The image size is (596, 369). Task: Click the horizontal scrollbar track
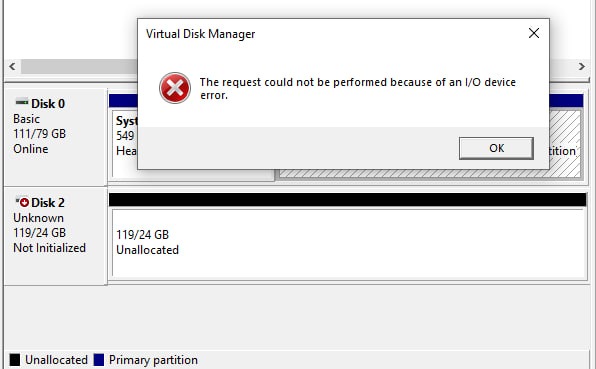click(x=79, y=67)
